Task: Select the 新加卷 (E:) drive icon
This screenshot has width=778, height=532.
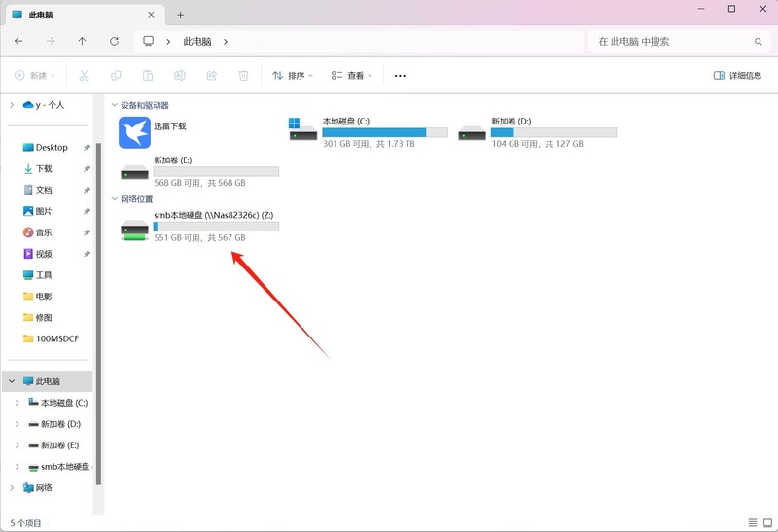Action: tap(134, 173)
